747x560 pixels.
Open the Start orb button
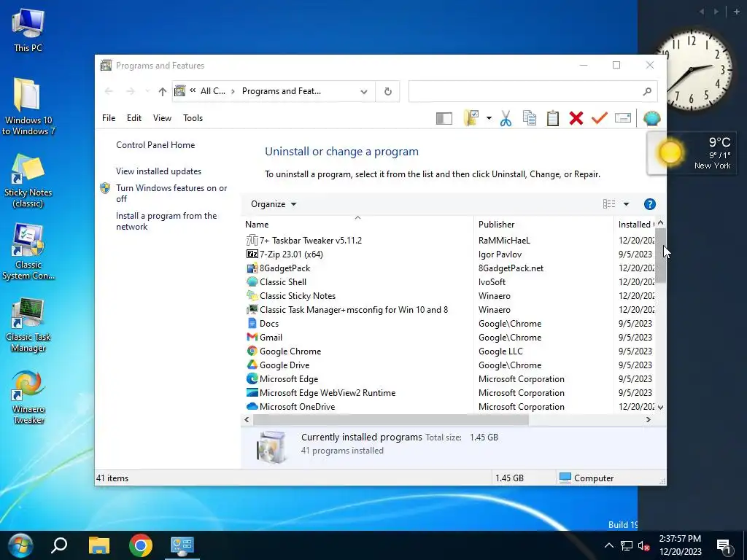click(20, 545)
